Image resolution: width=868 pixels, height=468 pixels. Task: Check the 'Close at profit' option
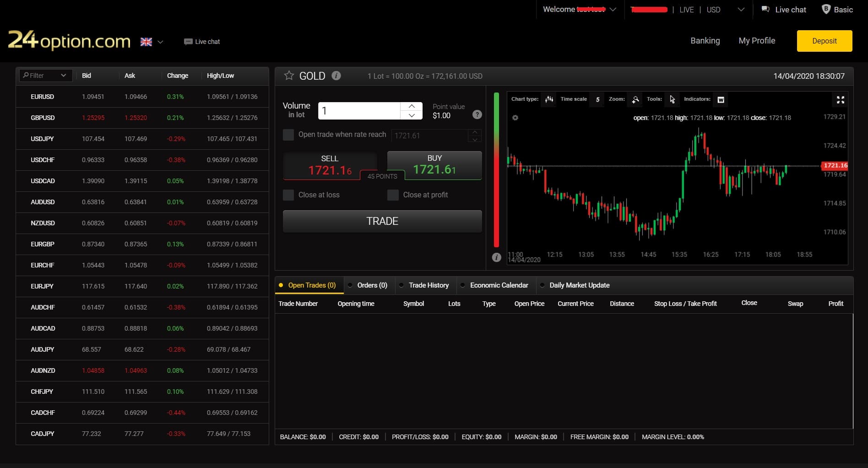coord(393,195)
